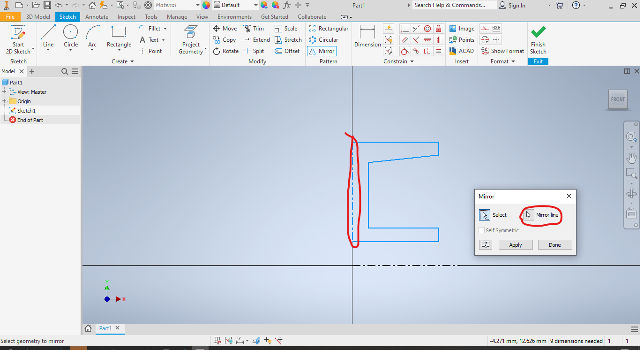
Task: Select the Parallel constraint icon
Action: pyautogui.click(x=404, y=40)
